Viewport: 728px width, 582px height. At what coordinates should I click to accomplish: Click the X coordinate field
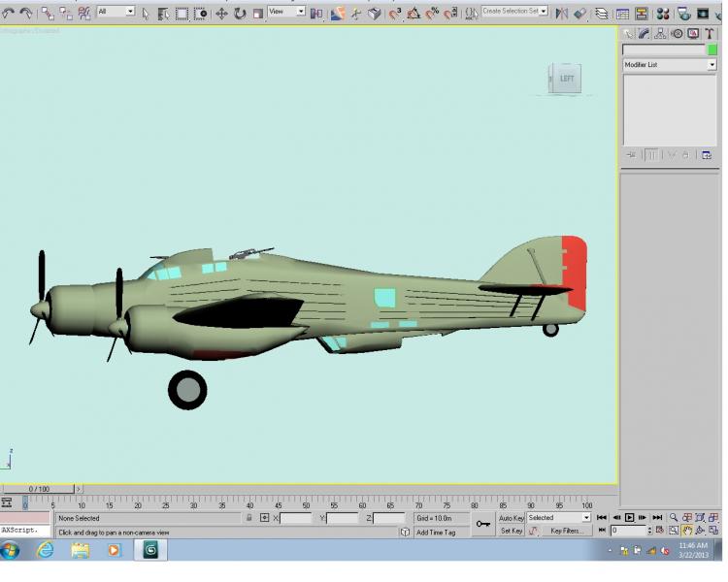[295, 518]
